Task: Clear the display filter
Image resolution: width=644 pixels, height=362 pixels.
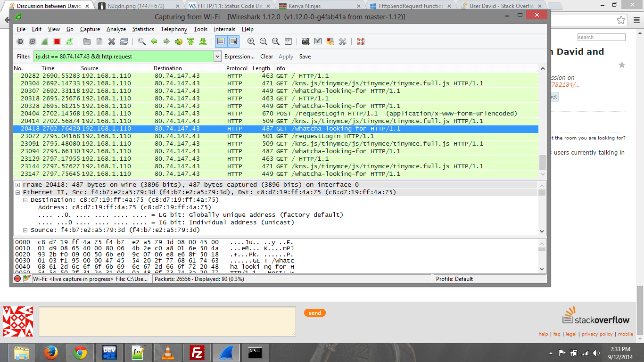Action: point(267,57)
